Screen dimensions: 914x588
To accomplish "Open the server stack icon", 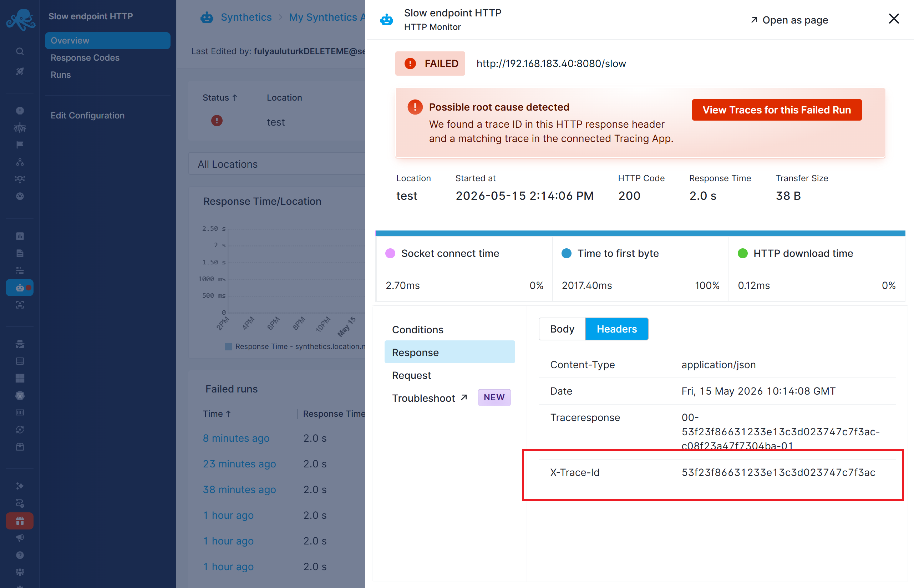I will click(20, 361).
